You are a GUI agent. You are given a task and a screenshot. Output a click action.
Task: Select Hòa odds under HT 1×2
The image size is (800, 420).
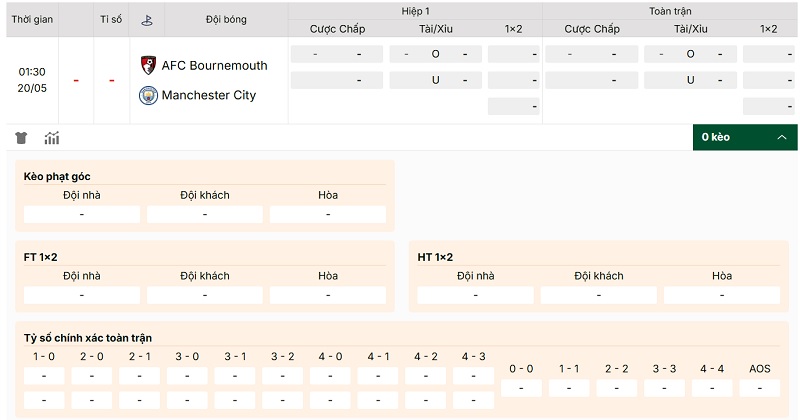point(722,295)
